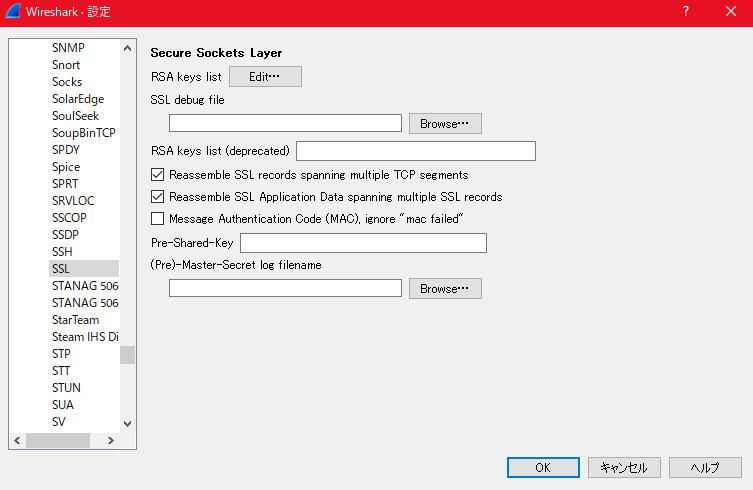
Task: Select the highlighted SSL protocol entry
Action: [84, 269]
